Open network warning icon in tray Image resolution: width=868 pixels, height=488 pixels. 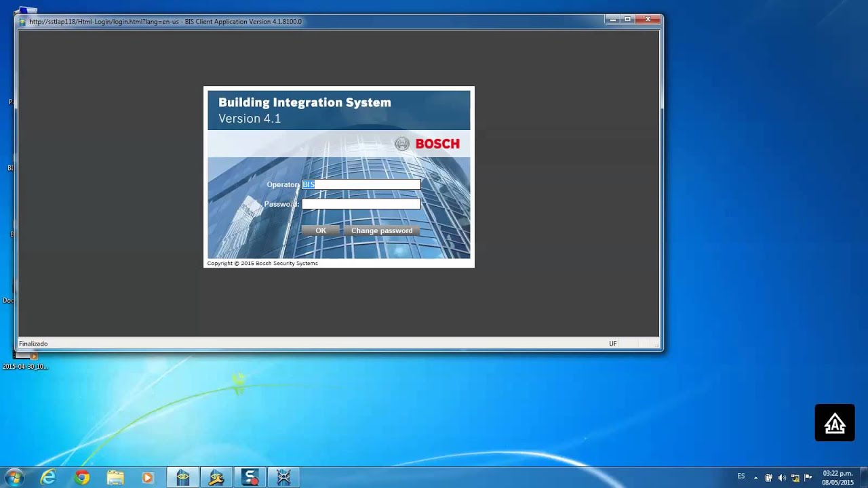(795, 478)
